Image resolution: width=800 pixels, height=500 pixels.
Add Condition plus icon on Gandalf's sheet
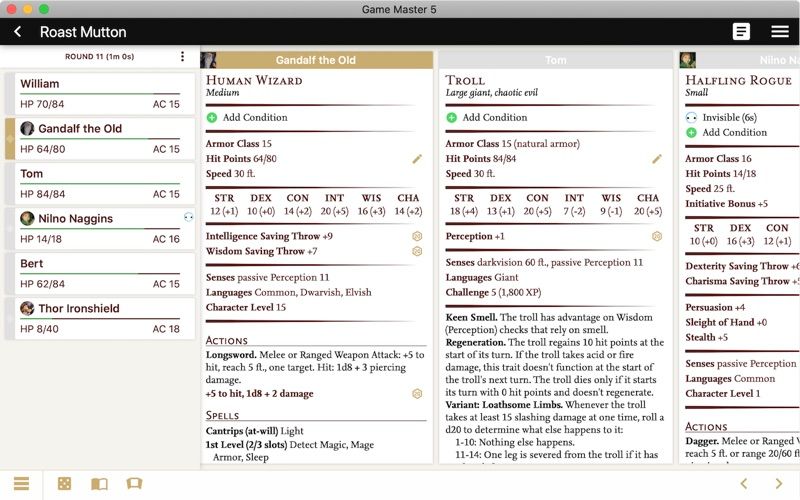[x=212, y=117]
